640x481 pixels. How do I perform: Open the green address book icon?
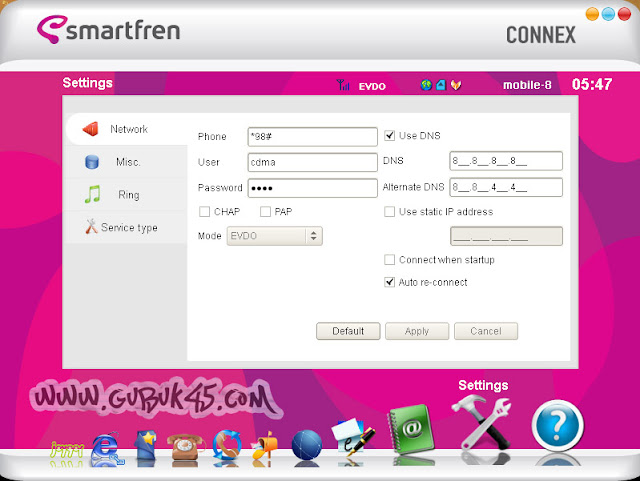(411, 429)
